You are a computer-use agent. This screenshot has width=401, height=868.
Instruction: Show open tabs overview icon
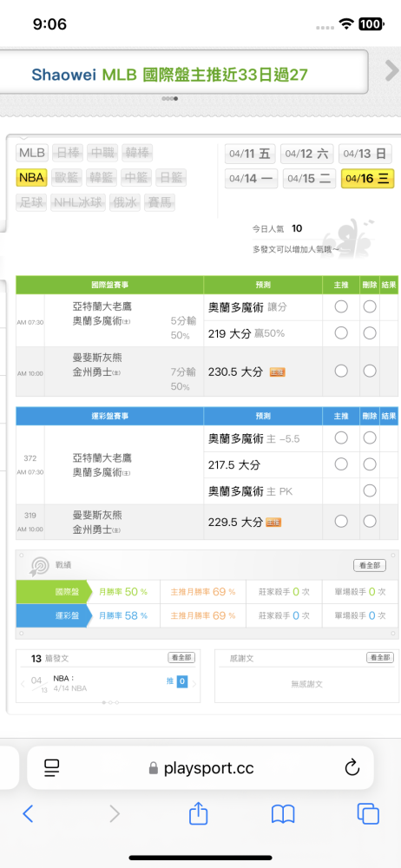tap(368, 813)
